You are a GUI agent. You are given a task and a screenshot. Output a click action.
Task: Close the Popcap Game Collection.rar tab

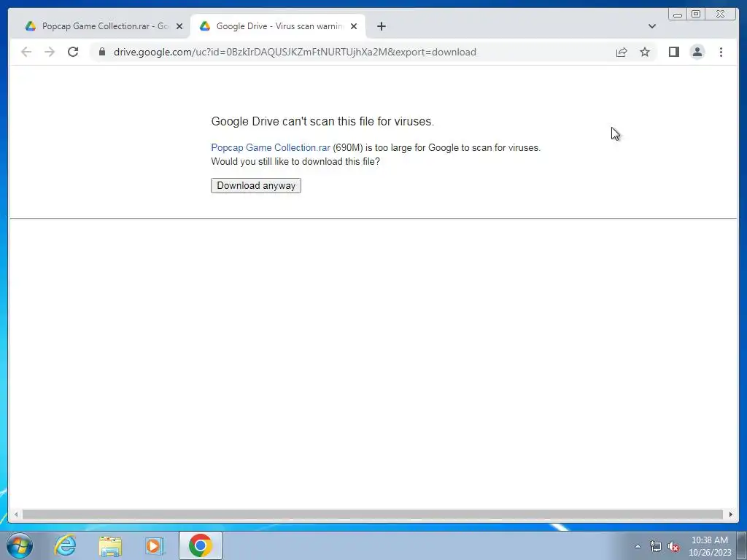coord(179,26)
